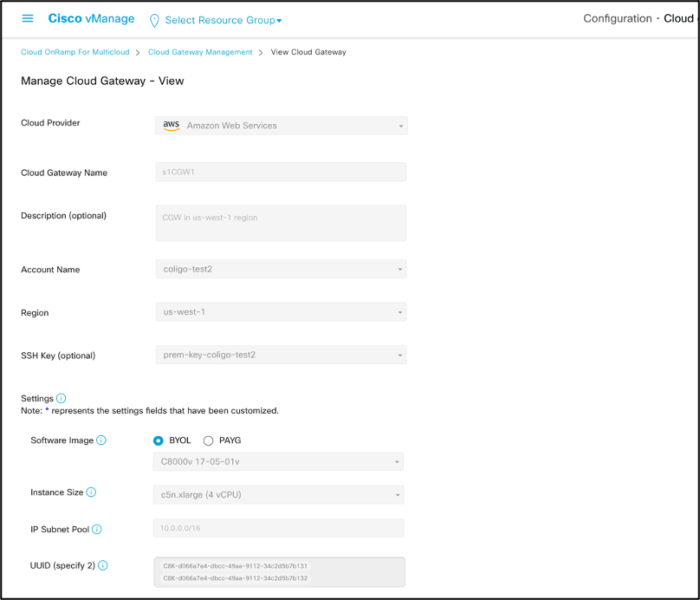
Task: Click the location pin resource group icon
Action: click(x=154, y=20)
